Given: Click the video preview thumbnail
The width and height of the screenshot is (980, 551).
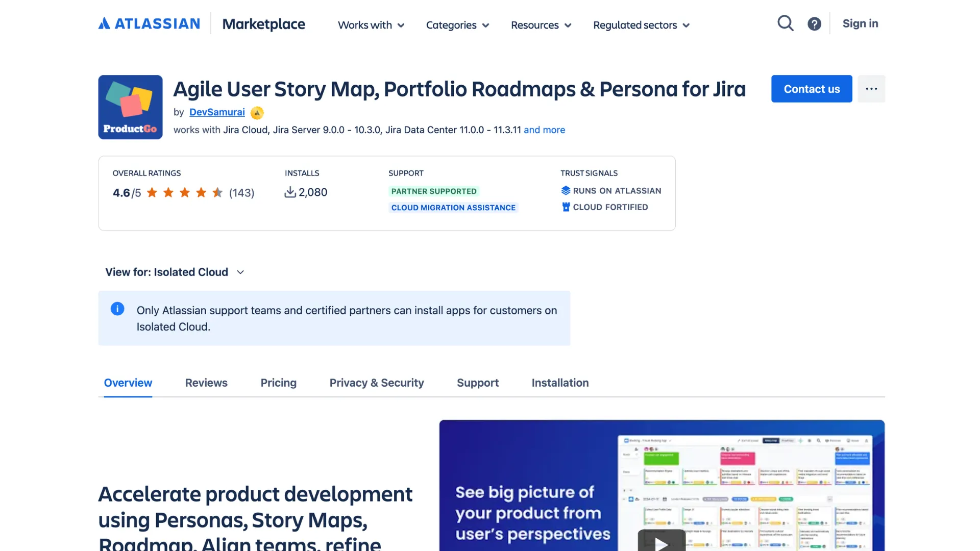Looking at the screenshot, I should (x=661, y=485).
